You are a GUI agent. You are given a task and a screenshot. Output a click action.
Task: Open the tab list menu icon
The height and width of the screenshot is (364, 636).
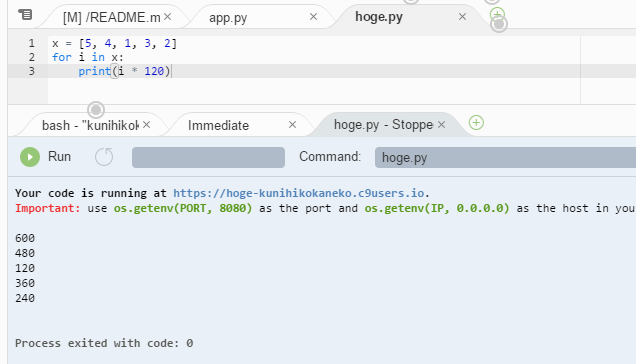click(25, 15)
